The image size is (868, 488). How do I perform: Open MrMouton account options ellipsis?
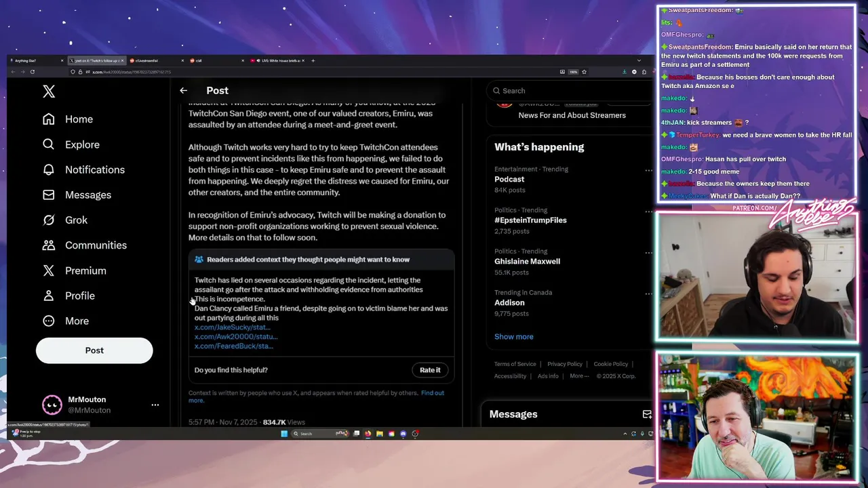point(155,405)
